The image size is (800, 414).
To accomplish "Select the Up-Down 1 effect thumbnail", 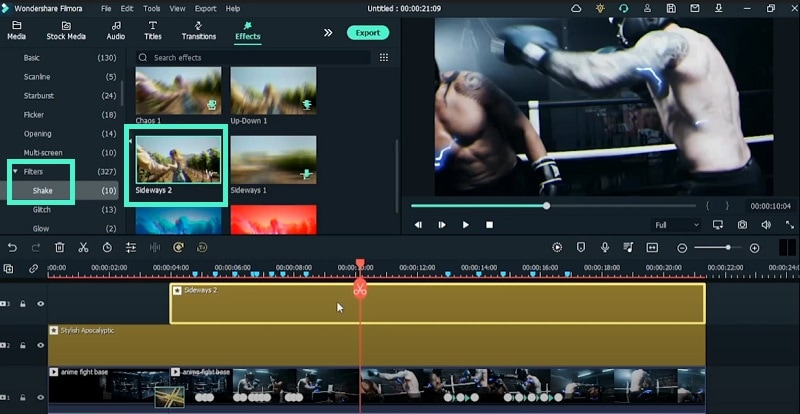I will click(273, 90).
